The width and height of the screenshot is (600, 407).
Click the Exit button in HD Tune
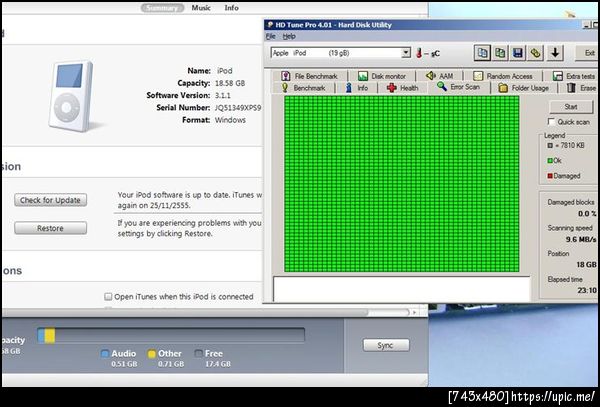[587, 53]
